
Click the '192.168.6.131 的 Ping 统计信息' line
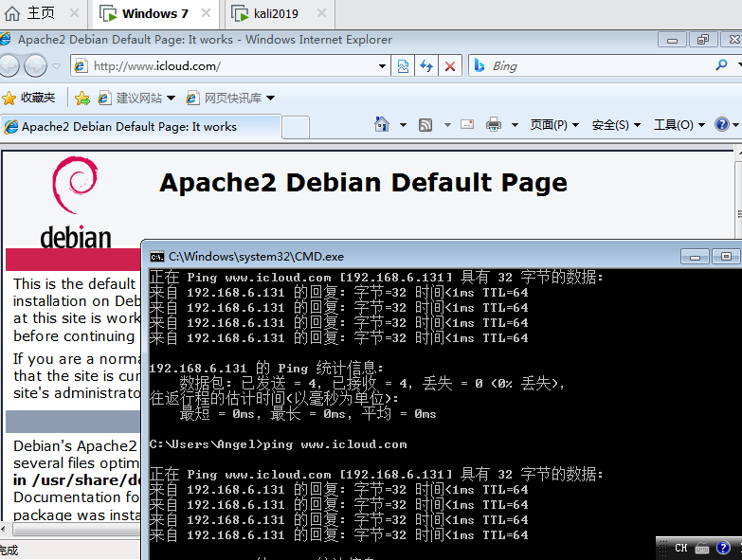coord(266,368)
